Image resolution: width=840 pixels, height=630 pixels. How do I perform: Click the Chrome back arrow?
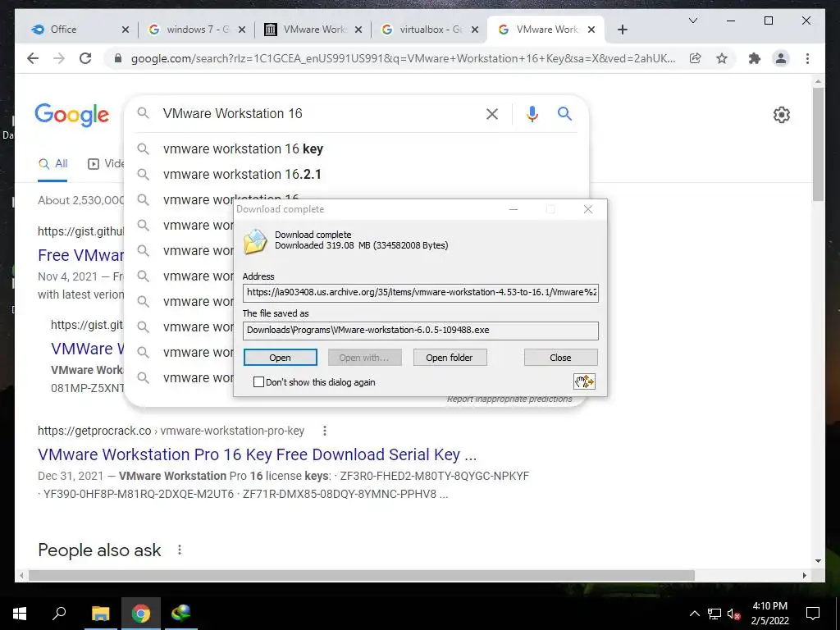33,58
